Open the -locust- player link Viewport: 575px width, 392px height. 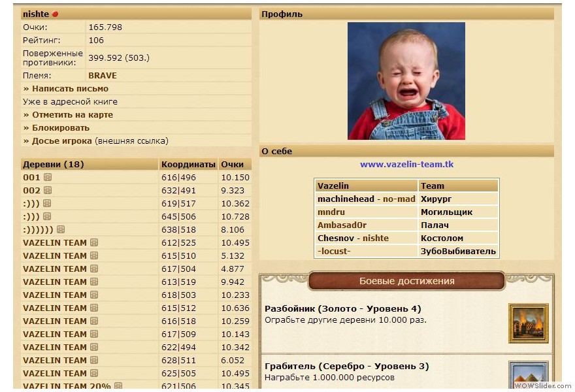334,252
